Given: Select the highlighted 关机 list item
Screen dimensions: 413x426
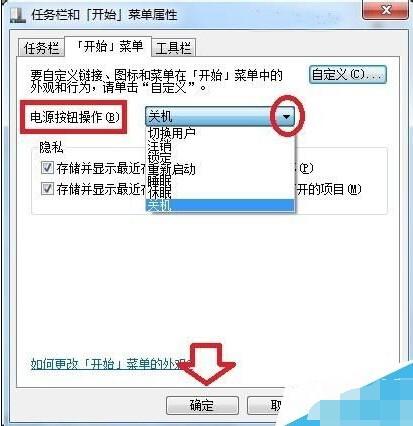Looking at the screenshot, I should coord(220,205).
